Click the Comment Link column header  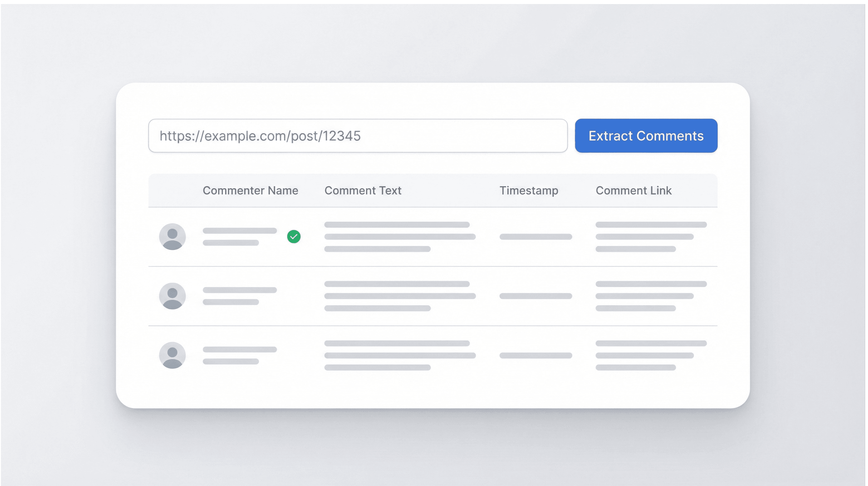tap(633, 191)
